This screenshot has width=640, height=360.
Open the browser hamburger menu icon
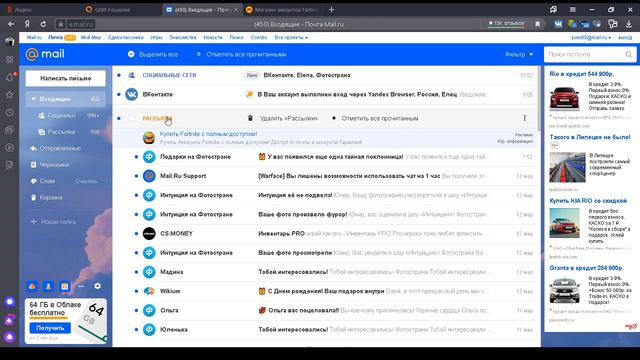pyautogui.click(x=573, y=9)
